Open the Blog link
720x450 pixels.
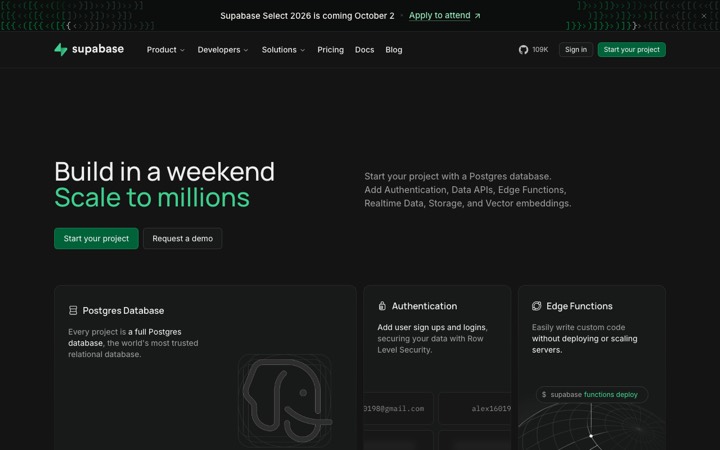394,50
